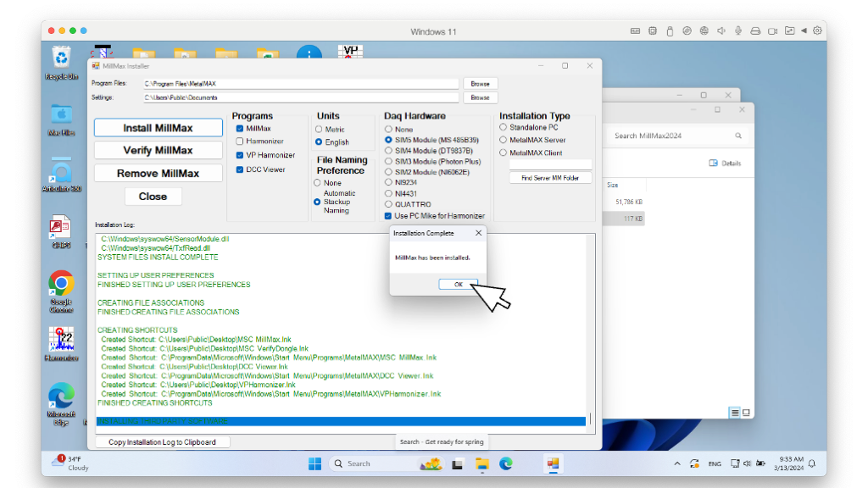Click the Parallels sound speaker icon
This screenshot has width=868, height=488.
(x=721, y=31)
